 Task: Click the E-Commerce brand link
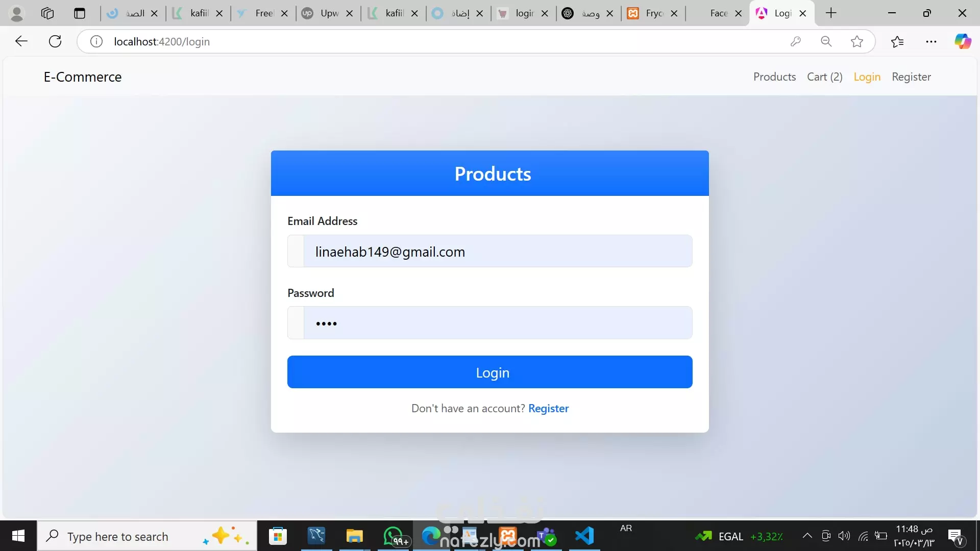(83, 77)
